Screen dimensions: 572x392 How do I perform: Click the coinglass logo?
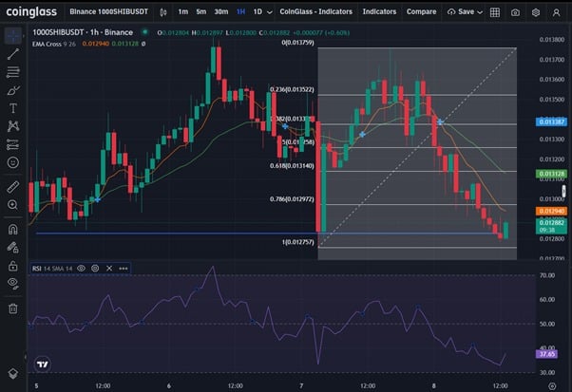[31, 12]
